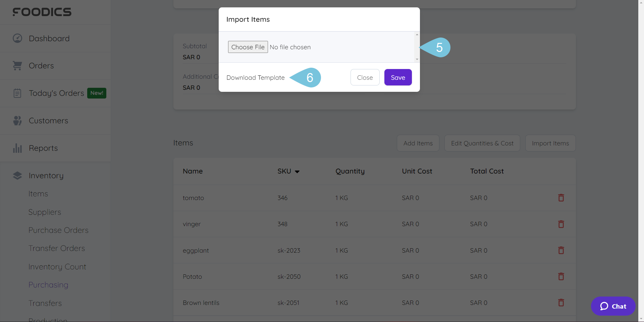The width and height of the screenshot is (644, 322).
Task: Select Suppliers in the sidebar
Action: (x=45, y=212)
